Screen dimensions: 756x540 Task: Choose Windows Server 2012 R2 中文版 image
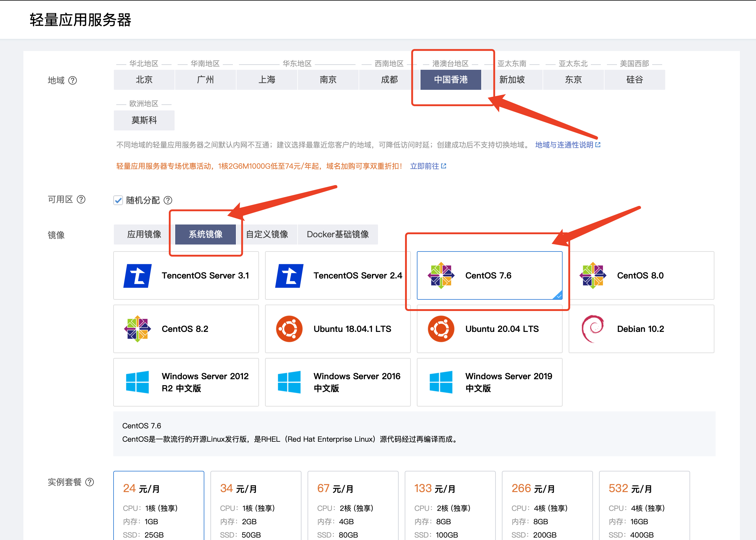pos(186,382)
